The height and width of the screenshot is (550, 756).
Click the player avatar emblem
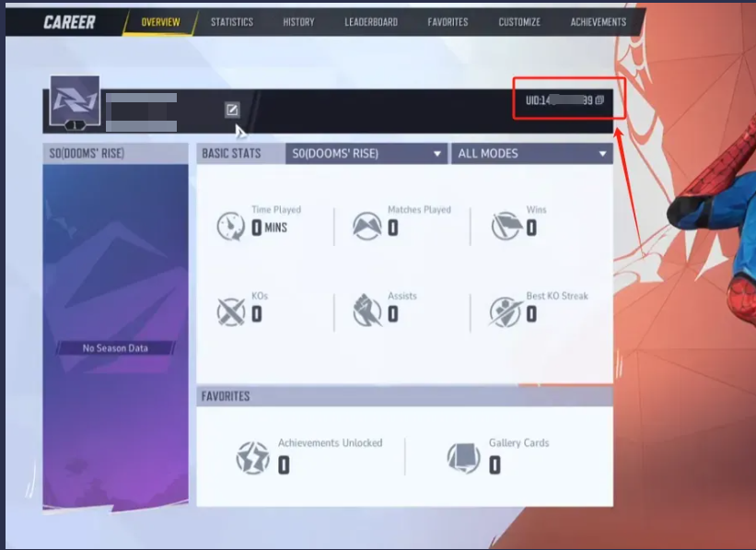tap(75, 99)
